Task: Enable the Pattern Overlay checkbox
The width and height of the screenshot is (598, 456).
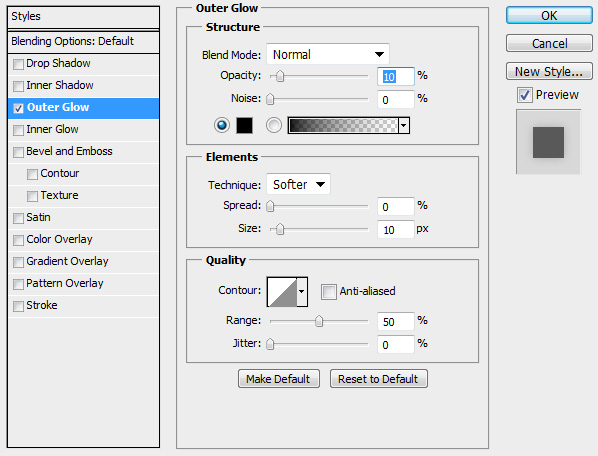Action: pyautogui.click(x=18, y=284)
